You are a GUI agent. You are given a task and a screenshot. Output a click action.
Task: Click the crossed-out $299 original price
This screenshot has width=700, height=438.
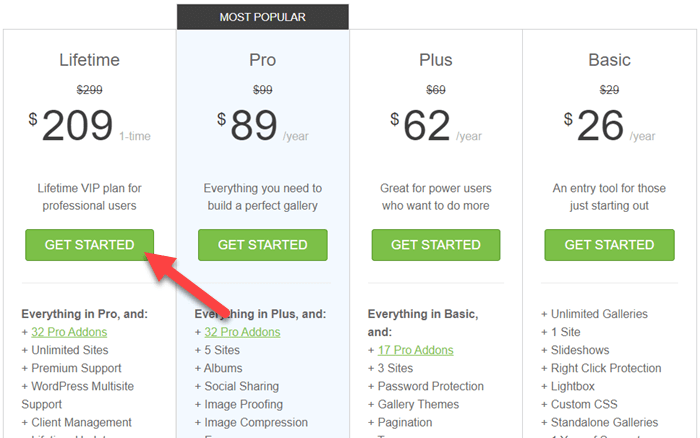pyautogui.click(x=89, y=90)
